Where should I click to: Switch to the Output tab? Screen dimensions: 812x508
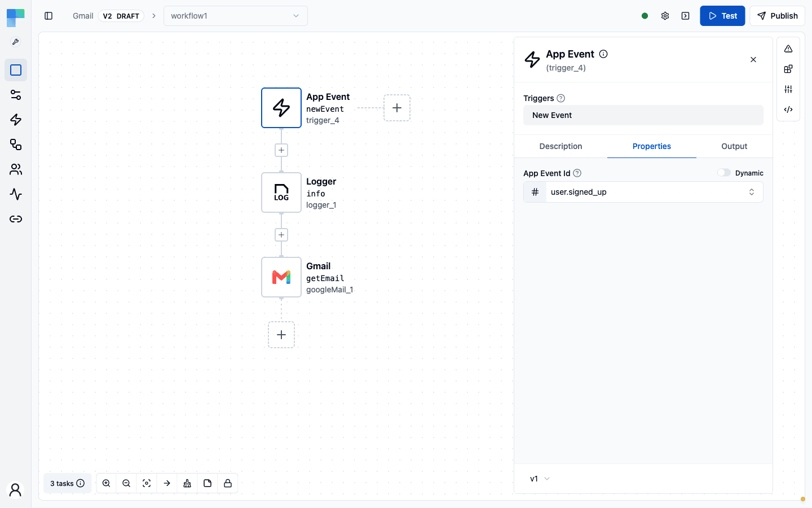(x=734, y=146)
